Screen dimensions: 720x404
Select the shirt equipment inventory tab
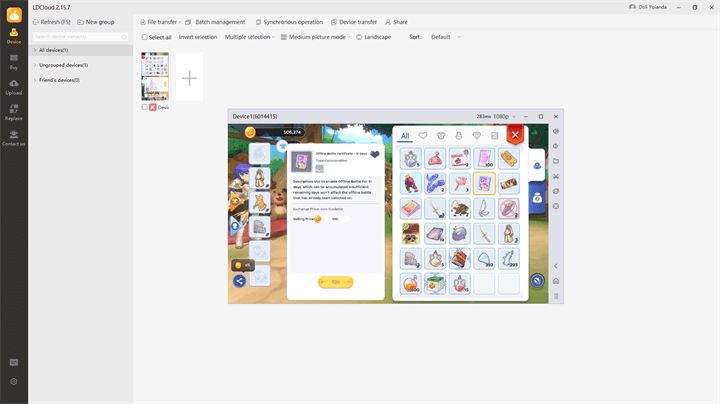(x=441, y=135)
